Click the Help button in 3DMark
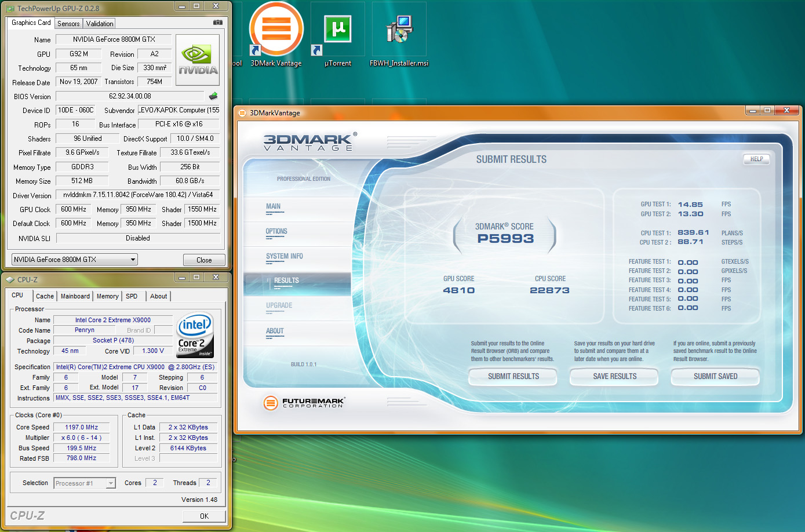The width and height of the screenshot is (805, 532). [x=756, y=159]
